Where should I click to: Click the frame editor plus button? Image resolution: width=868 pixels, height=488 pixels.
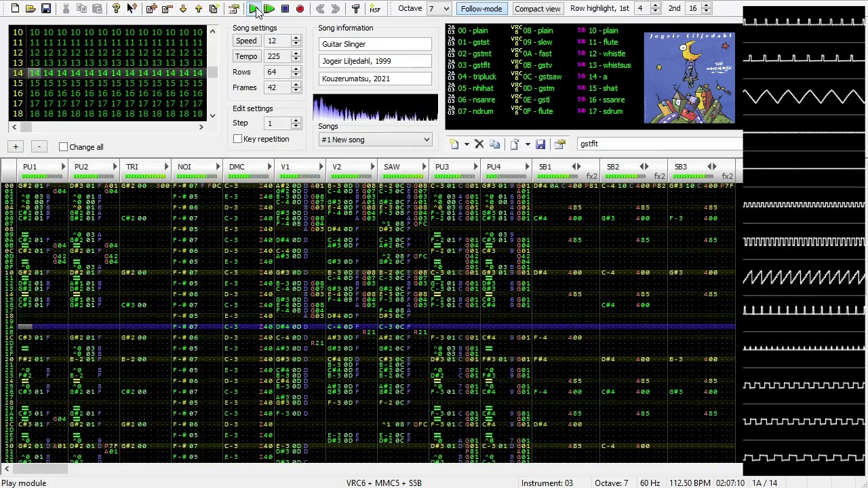point(16,147)
